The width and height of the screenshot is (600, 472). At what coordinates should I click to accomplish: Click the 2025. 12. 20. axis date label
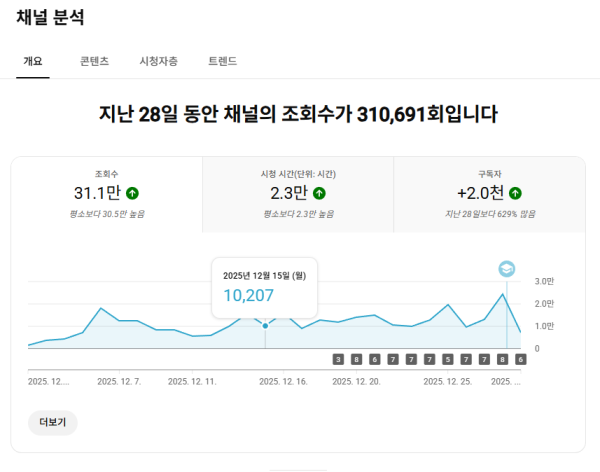pos(356,381)
